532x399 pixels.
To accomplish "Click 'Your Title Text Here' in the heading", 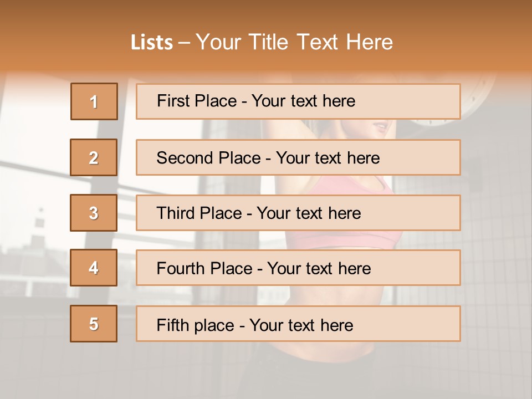I will 294,42.
